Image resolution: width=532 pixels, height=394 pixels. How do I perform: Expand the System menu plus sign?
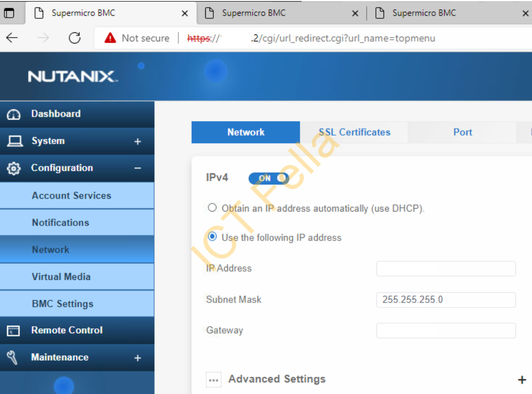click(x=137, y=142)
